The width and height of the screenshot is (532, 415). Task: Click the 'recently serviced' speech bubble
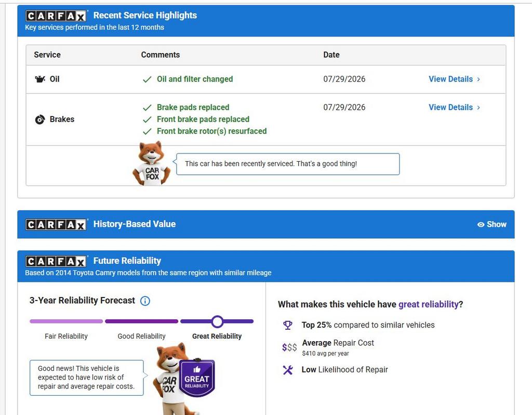[x=288, y=164]
